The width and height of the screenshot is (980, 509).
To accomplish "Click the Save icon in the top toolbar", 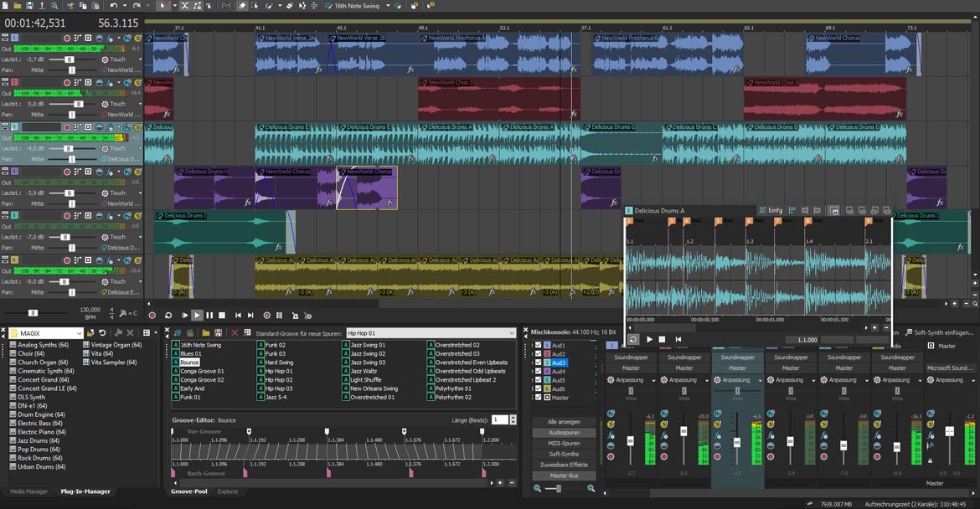I will click(30, 6).
